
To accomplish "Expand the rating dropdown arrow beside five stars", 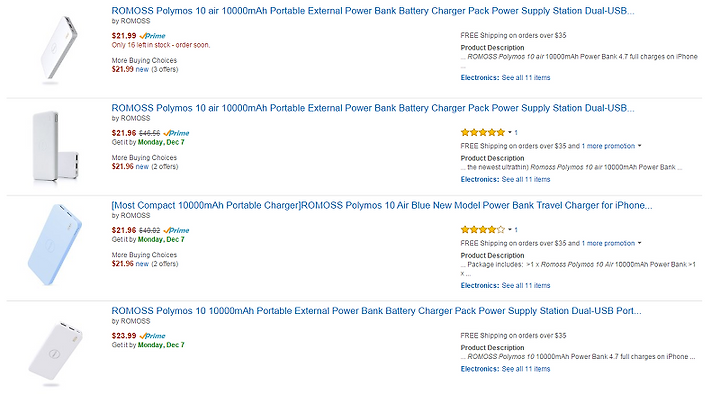I will (510, 133).
